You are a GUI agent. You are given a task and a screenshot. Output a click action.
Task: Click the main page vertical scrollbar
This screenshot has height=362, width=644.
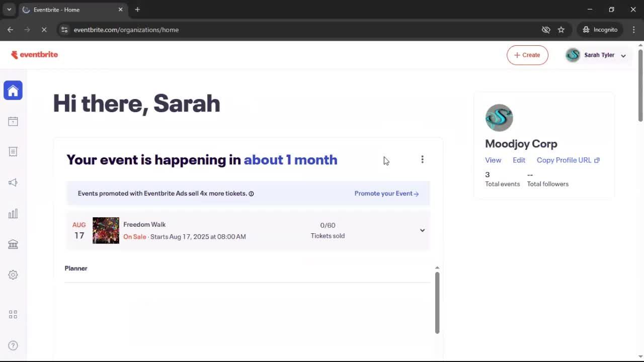(640, 85)
